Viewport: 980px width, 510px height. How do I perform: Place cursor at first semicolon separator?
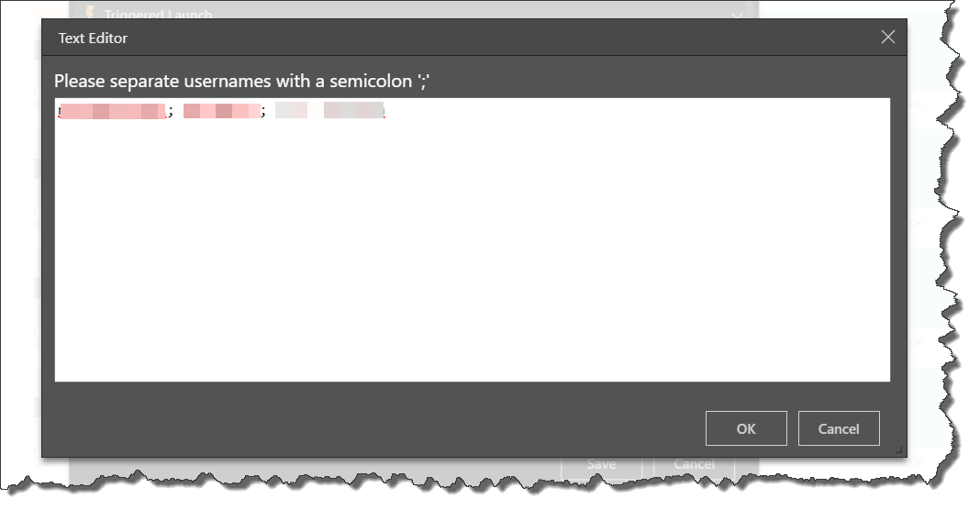click(x=171, y=112)
